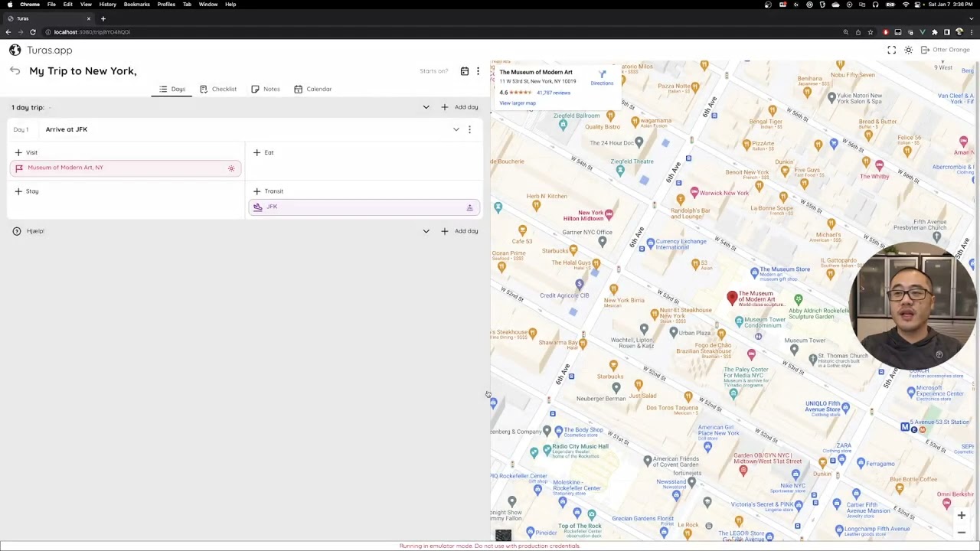
Task: Click the Hjælp question mark icon
Action: (17, 231)
